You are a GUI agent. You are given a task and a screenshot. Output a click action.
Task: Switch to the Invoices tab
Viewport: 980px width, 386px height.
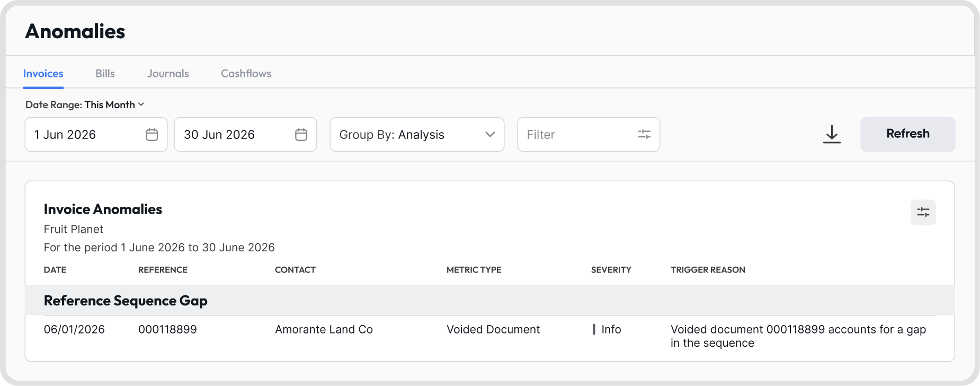point(43,74)
